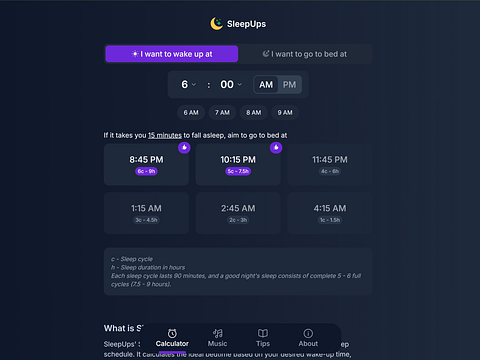Viewport: 480px width, 360px height.
Task: Click the sun icon in wake up tab
Action: (135, 54)
